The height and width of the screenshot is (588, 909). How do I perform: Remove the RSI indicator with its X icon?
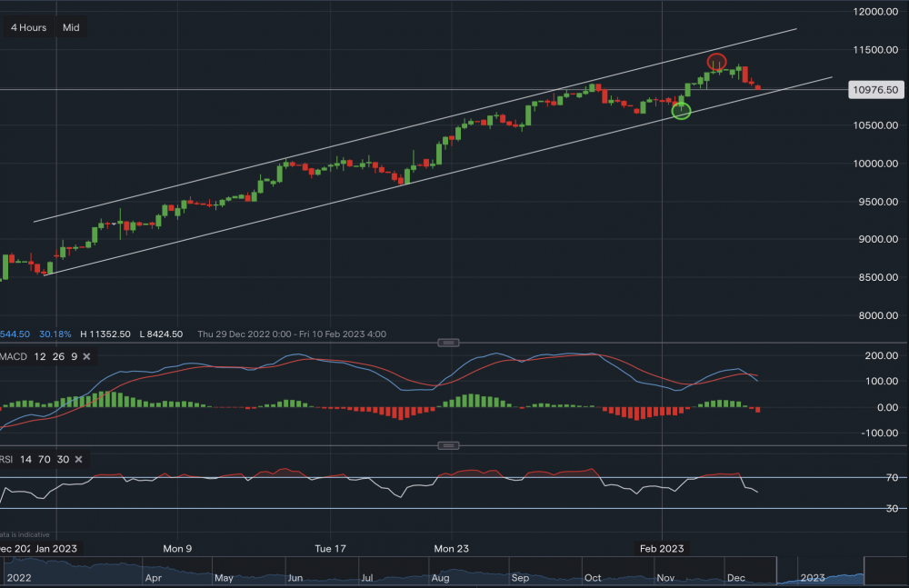78,459
